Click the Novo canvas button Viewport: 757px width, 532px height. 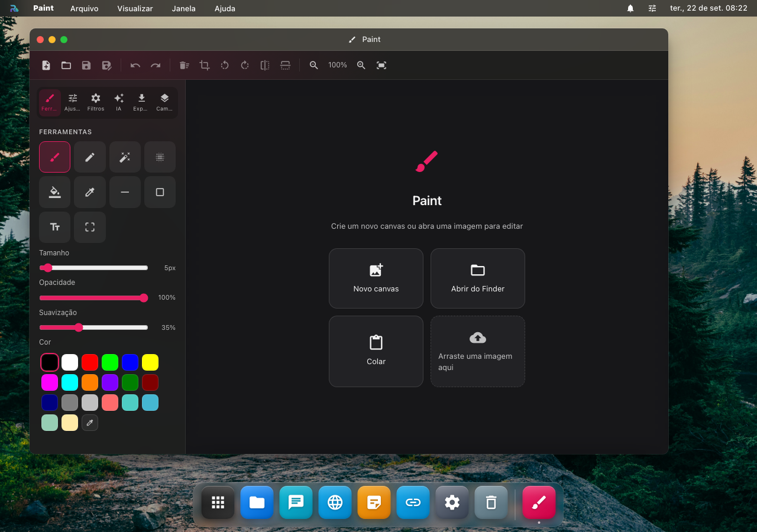pyautogui.click(x=376, y=278)
